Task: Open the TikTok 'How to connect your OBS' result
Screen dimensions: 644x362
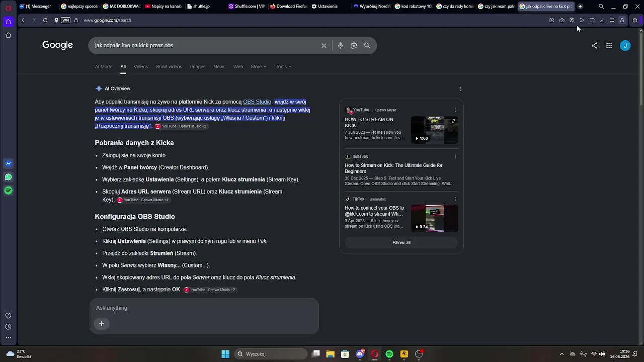Action: pos(374,211)
